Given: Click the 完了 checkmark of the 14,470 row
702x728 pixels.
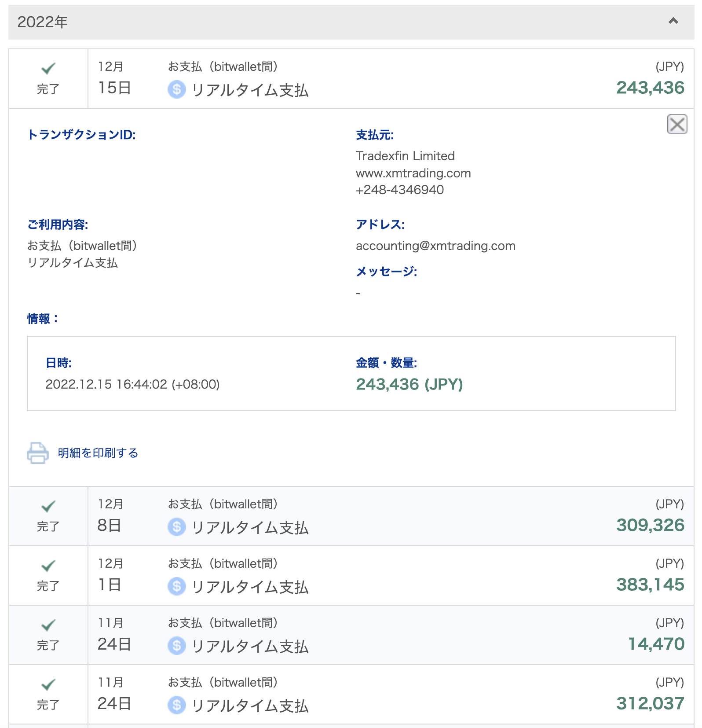Looking at the screenshot, I should tap(48, 625).
